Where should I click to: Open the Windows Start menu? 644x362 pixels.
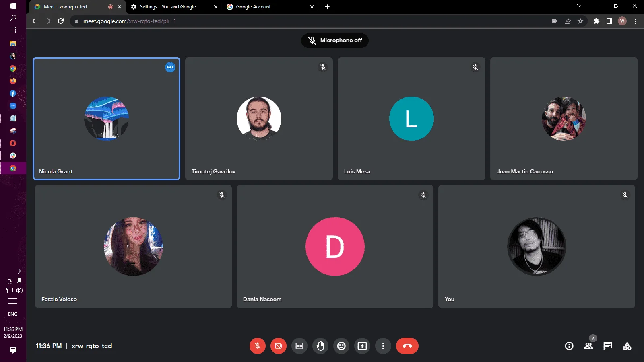13,6
